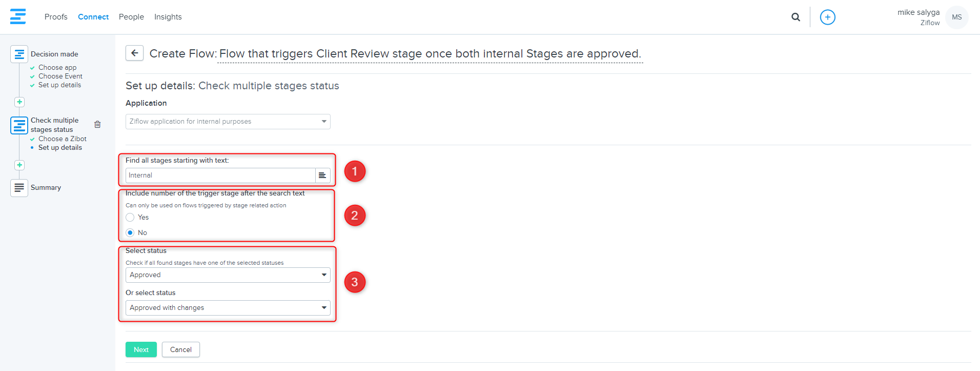The image size is (980, 371).
Task: Delete the Check multiple stages status step
Action: pyautogui.click(x=97, y=124)
